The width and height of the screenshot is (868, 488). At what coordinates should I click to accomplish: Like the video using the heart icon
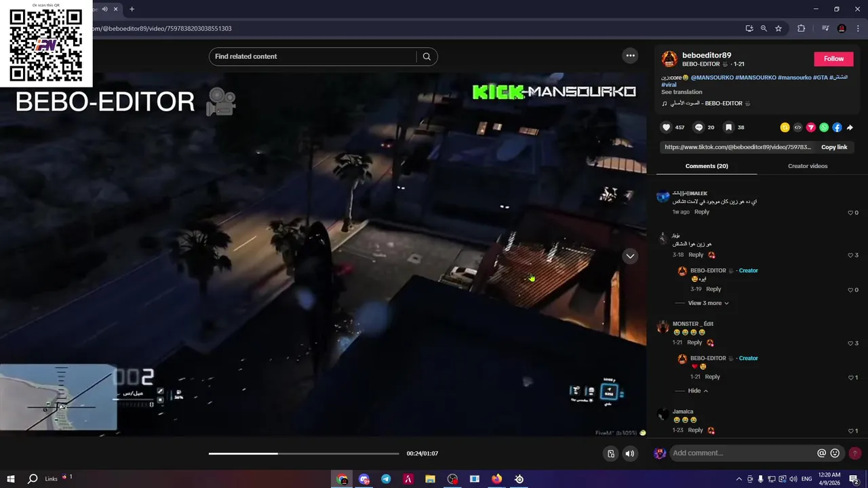667,127
